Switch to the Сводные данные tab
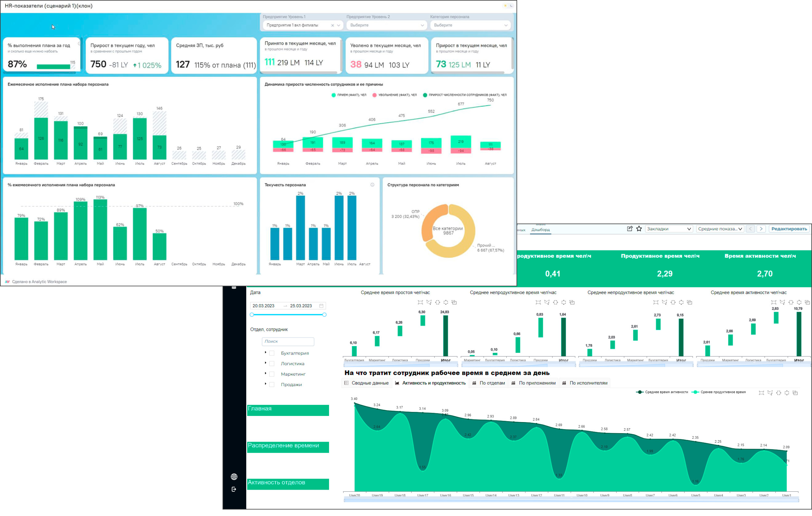 point(367,383)
